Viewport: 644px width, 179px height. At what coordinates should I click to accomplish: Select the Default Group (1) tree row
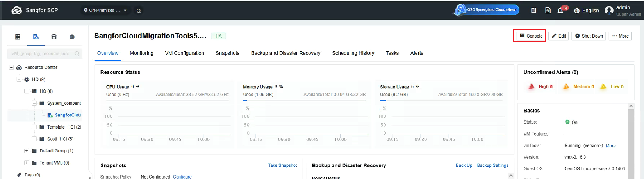click(56, 151)
